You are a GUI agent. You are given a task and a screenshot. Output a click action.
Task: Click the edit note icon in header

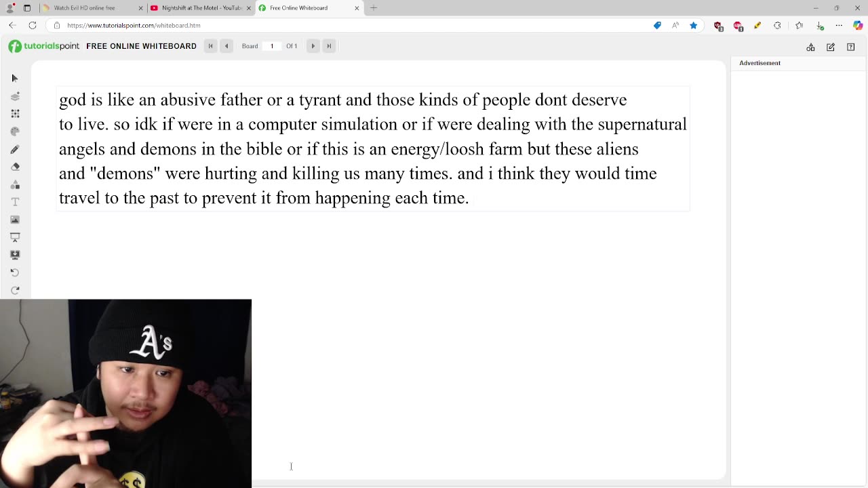[x=831, y=47]
